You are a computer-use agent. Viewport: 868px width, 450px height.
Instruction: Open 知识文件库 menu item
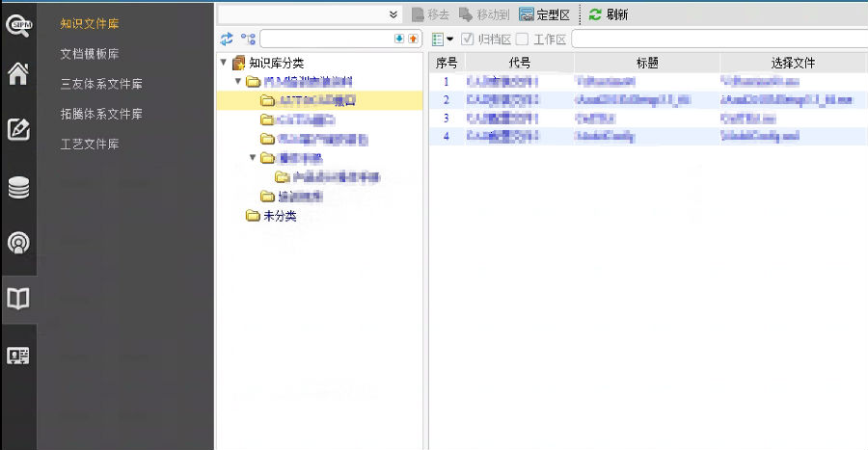pos(90,24)
